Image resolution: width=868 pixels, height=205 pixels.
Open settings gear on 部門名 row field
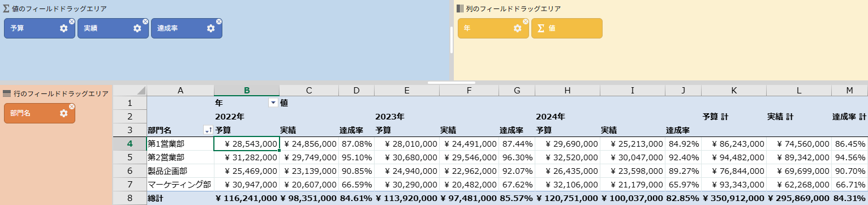point(63,113)
